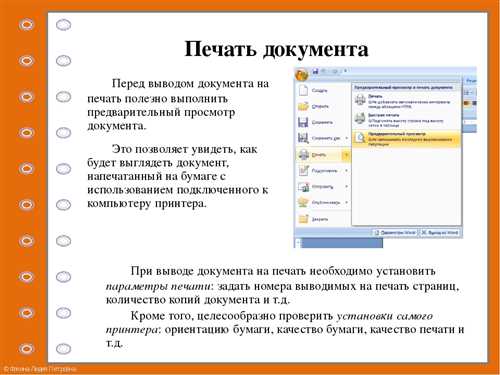Choose Сохранить (Save) in the Office menu
Screen dimensions: 500x375
coord(322,122)
